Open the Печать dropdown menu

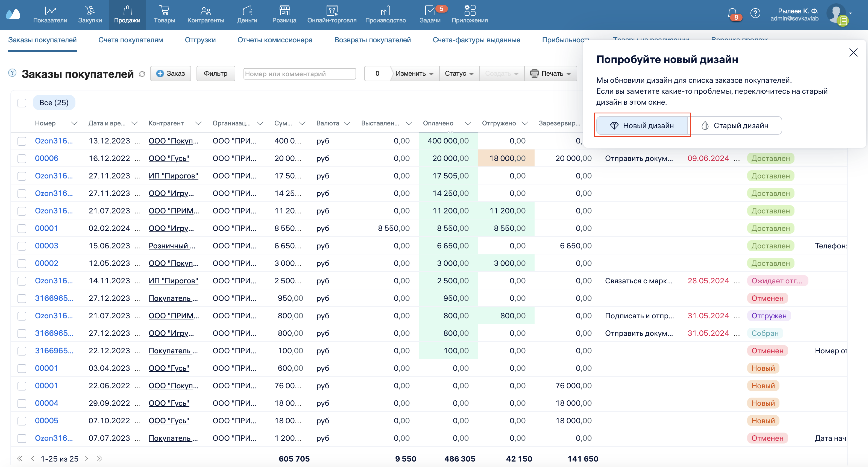tap(550, 74)
